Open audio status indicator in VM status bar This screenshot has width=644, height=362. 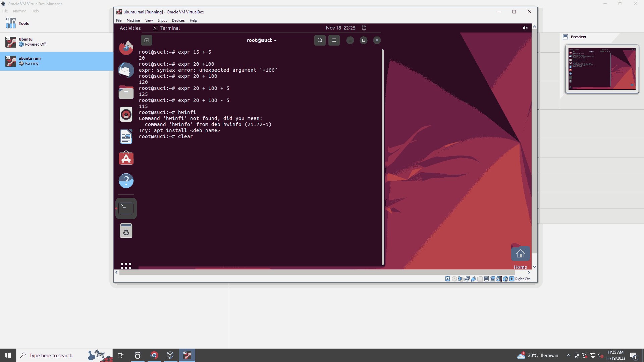click(461, 279)
